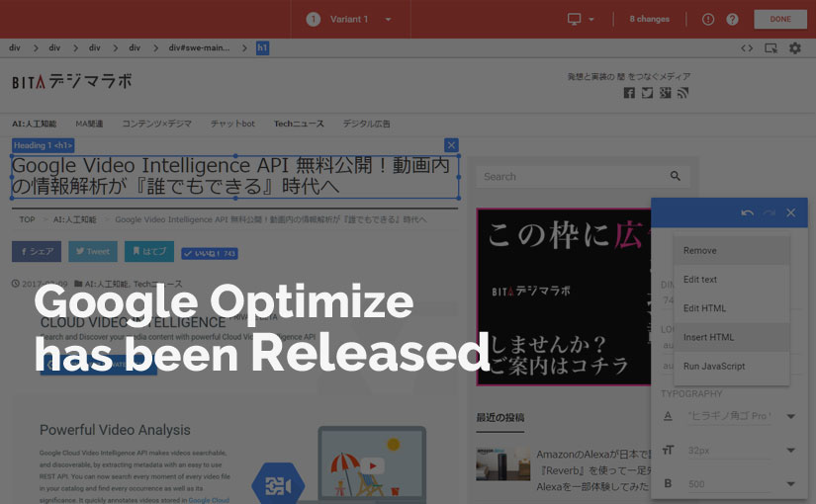
Task: Click the DONE button
Action: 780,19
